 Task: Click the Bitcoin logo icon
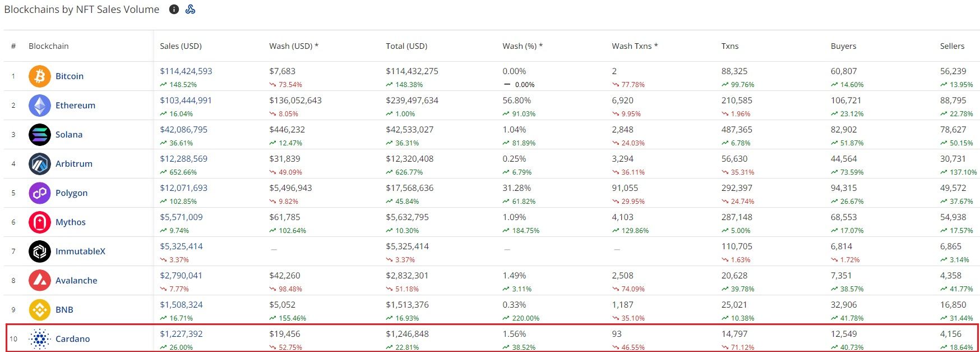click(40, 76)
